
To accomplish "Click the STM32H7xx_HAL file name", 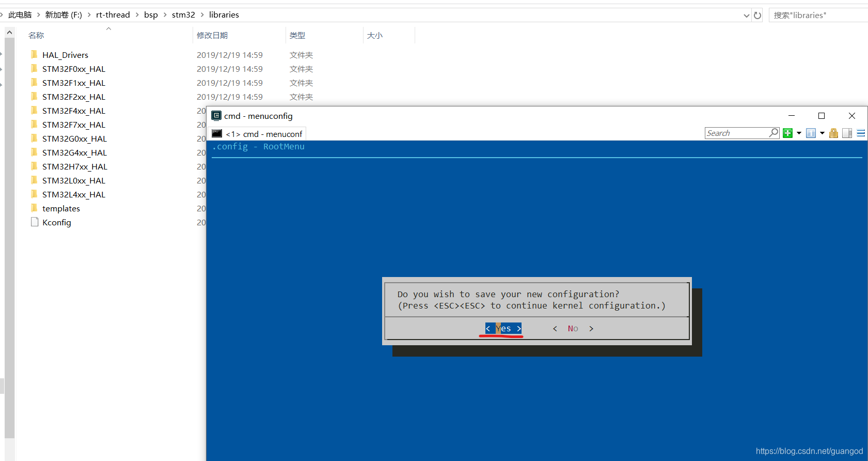I will pos(75,166).
